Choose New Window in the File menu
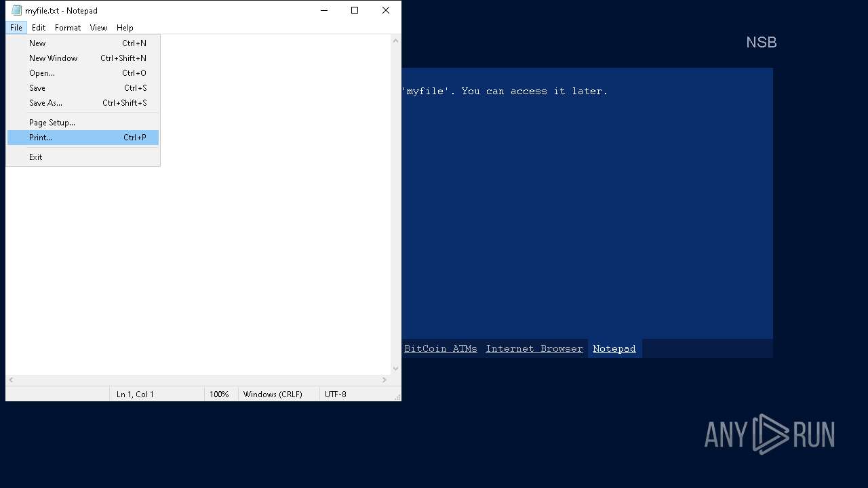This screenshot has width=868, height=488. [x=83, y=58]
